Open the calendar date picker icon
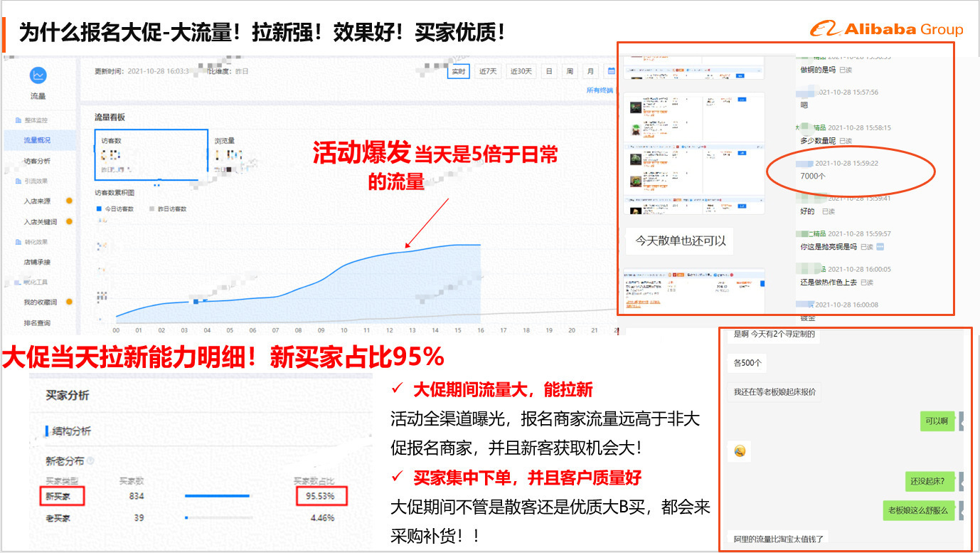This screenshot has height=553, width=980. pos(610,71)
